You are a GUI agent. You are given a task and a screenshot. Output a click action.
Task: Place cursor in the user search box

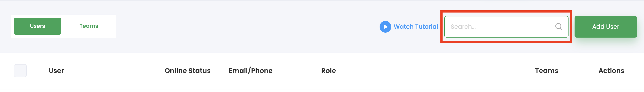(x=506, y=27)
